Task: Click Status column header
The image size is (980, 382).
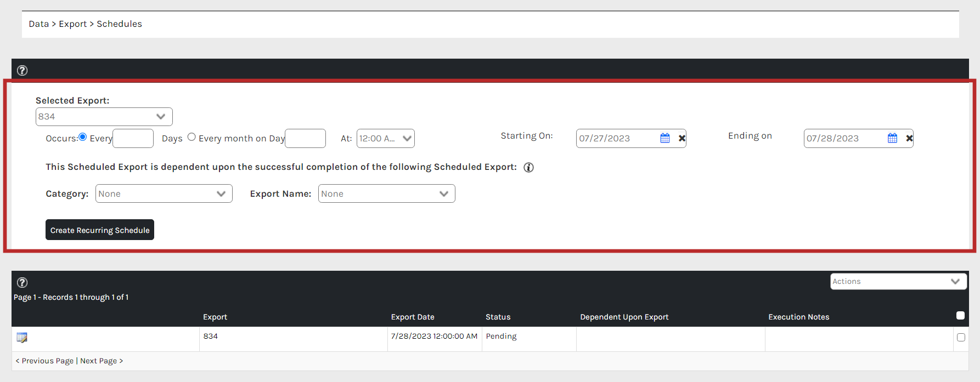Action: pyautogui.click(x=498, y=317)
